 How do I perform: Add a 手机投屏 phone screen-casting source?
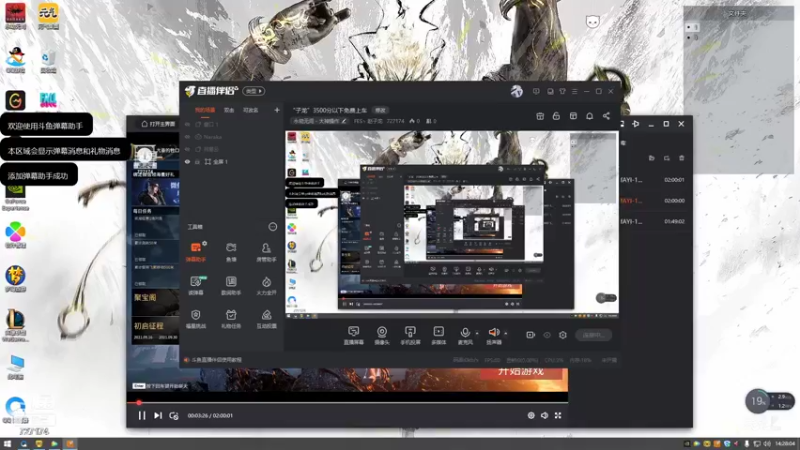click(x=410, y=335)
